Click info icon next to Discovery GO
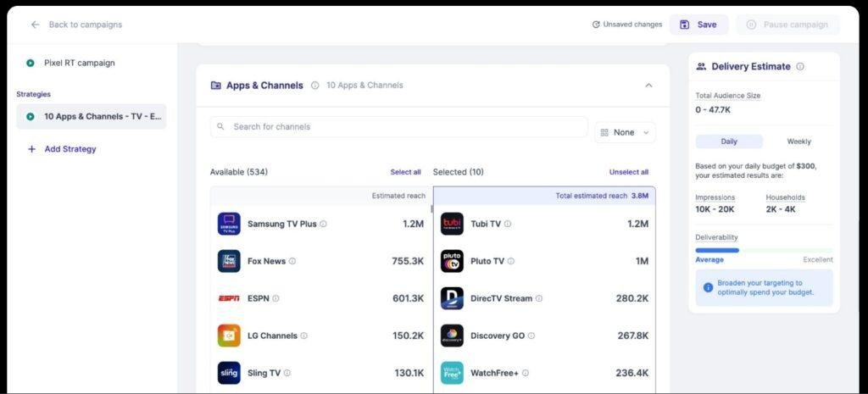This screenshot has width=868, height=394. tap(531, 336)
